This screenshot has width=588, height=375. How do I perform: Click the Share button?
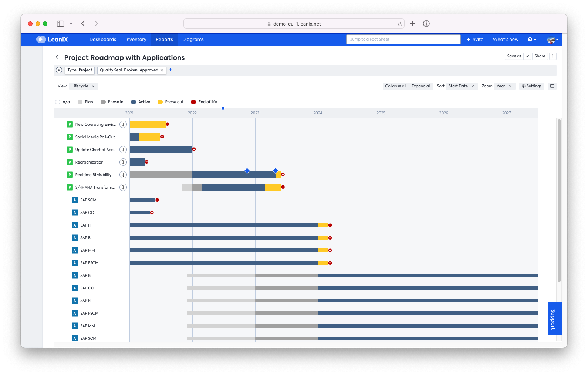(540, 56)
